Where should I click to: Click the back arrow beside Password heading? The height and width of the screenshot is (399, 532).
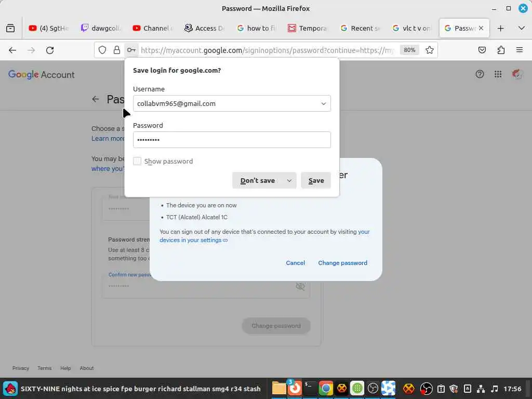(x=96, y=99)
